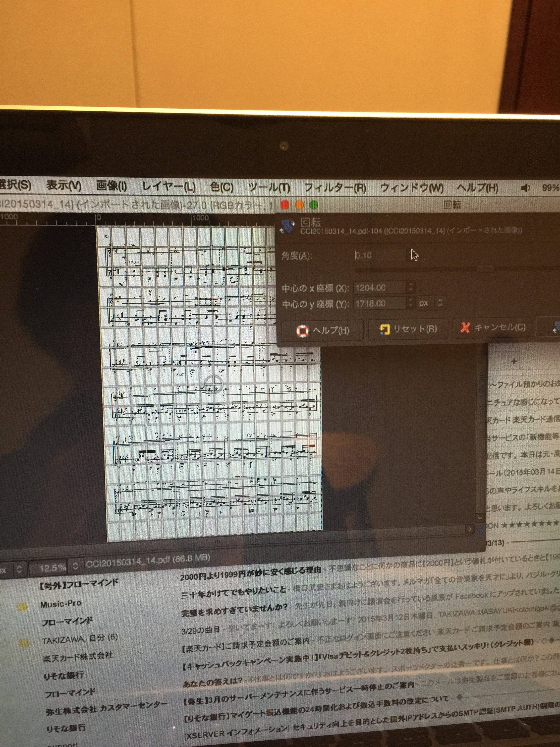Open the レイヤー(L) menu
Viewport: 560px width, 747px height.
169,187
